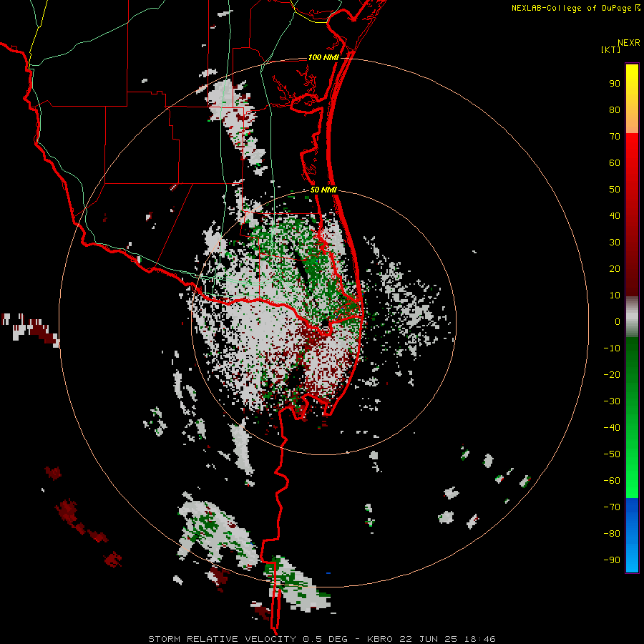Click the -20 value on the velocity scale
The image size is (644, 644).
(x=612, y=375)
